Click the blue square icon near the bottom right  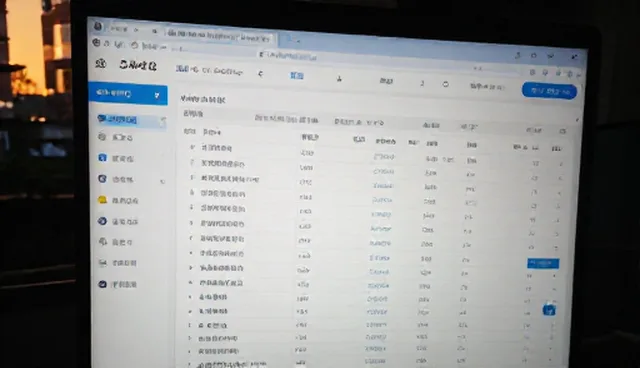549,310
